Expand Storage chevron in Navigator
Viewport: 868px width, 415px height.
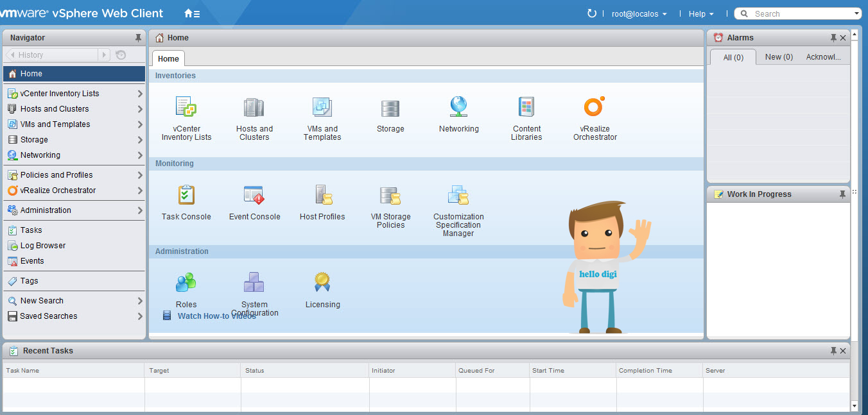(140, 140)
